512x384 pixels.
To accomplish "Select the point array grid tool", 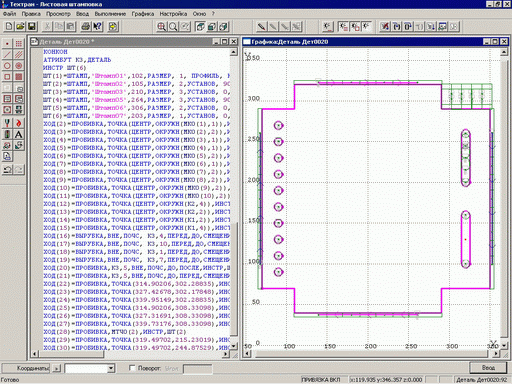I will point(19,44).
